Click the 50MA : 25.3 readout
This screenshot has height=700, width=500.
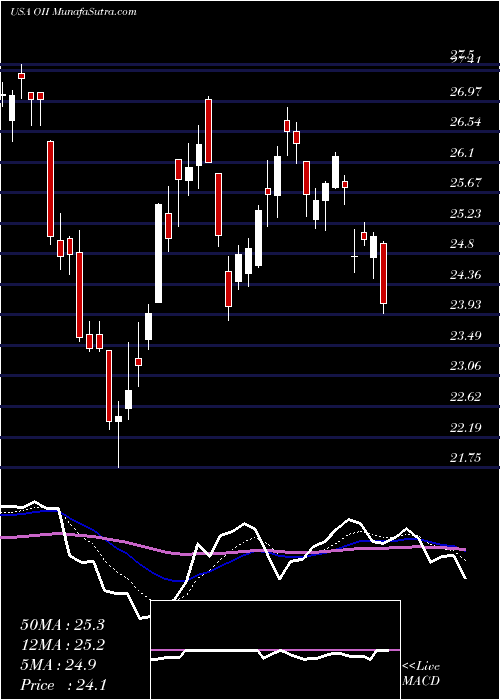tap(62, 625)
